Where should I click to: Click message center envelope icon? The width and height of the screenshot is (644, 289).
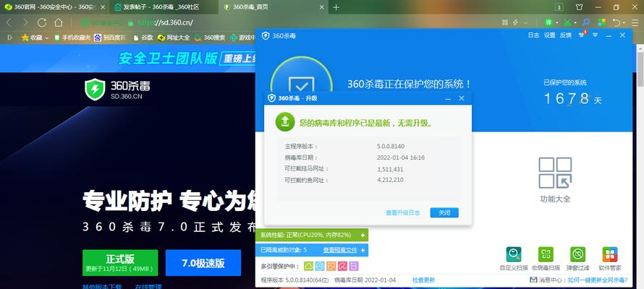(x=533, y=280)
